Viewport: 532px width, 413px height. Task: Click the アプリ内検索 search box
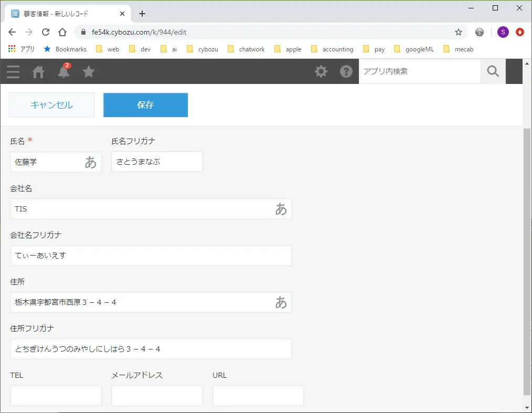point(420,71)
